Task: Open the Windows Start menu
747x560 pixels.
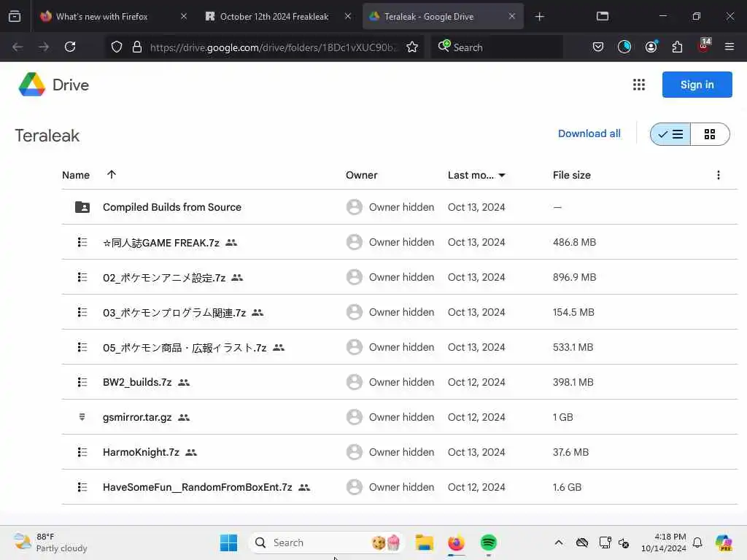Action: click(228, 542)
